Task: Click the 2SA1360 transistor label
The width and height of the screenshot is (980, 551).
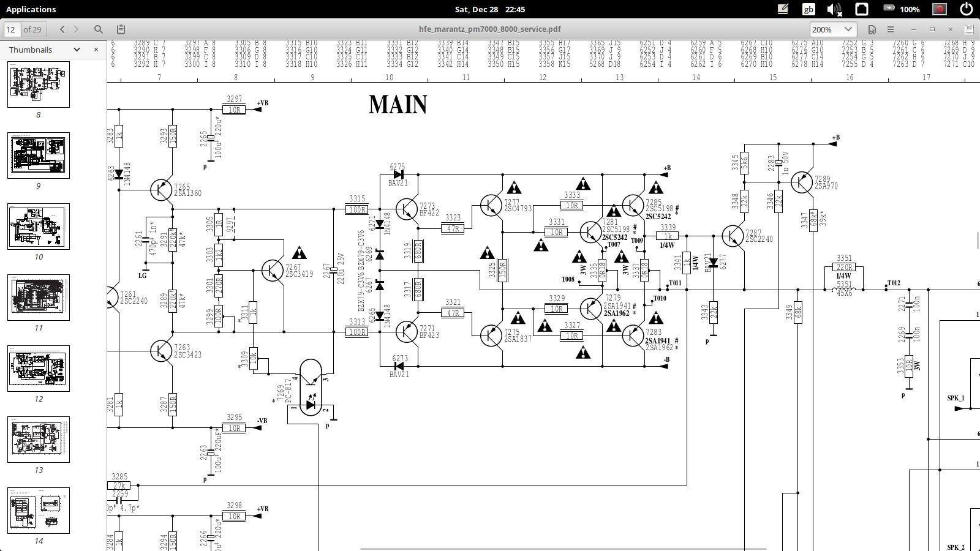Action: coord(187,193)
